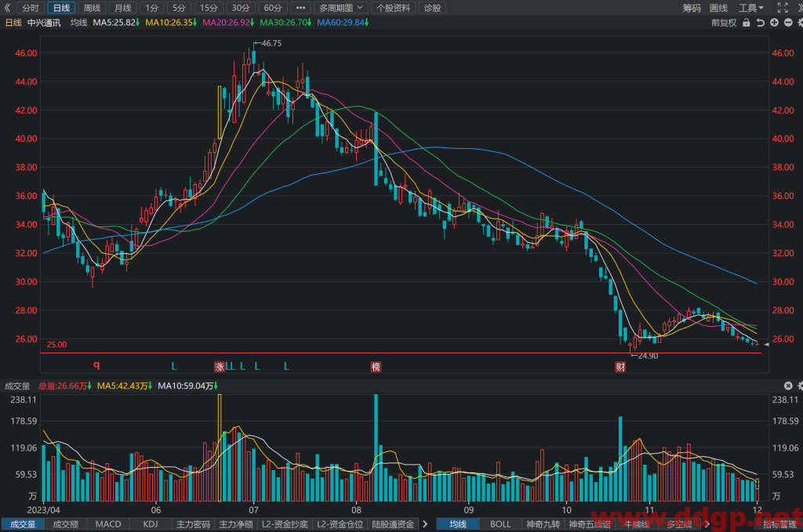Click the 涨 marker on the chart
Screen dimensions: 803x532
[220, 367]
